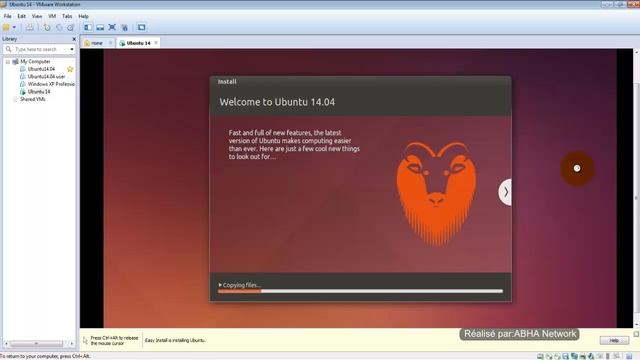Close the Ubuntu 14 tab
640x360 pixels.
click(x=156, y=43)
